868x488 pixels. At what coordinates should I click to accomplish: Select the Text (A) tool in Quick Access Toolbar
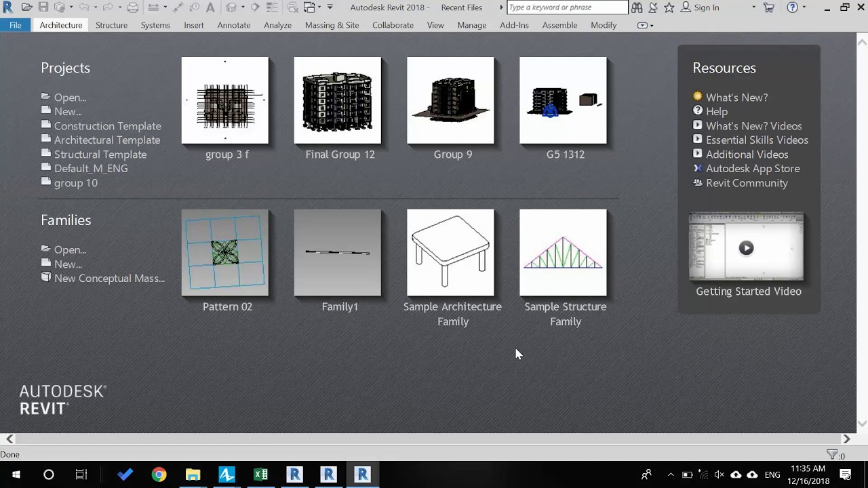tap(210, 7)
